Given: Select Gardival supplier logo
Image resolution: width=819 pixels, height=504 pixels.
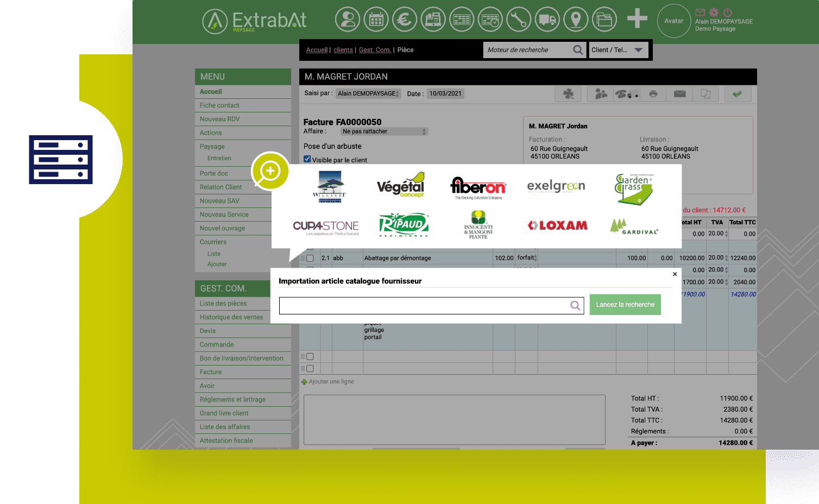Looking at the screenshot, I should click(x=634, y=226).
